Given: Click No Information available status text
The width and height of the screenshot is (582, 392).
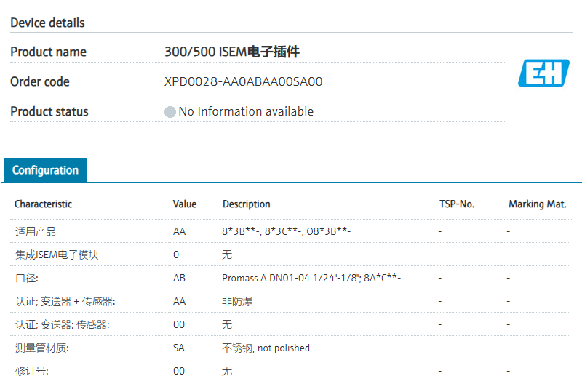Looking at the screenshot, I should pyautogui.click(x=246, y=111).
